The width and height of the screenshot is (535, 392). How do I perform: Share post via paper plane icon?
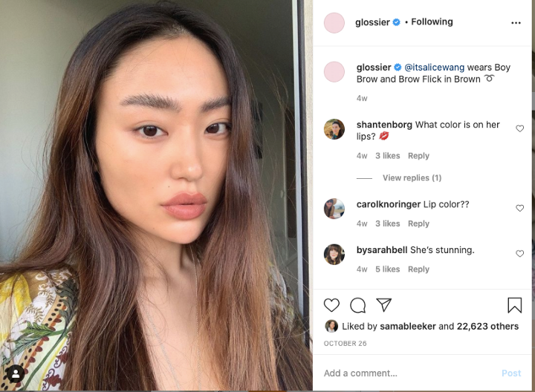tap(384, 304)
